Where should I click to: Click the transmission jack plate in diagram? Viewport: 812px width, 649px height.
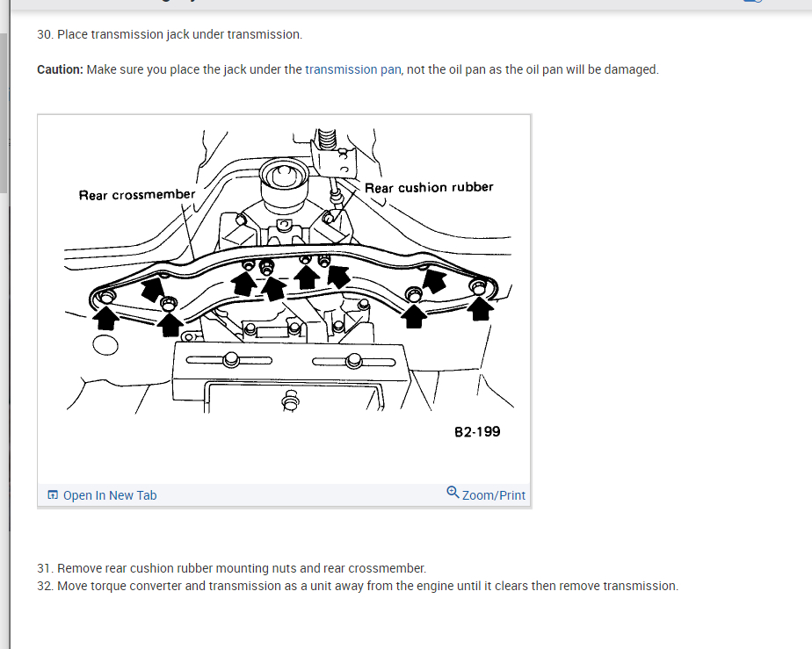click(291, 379)
